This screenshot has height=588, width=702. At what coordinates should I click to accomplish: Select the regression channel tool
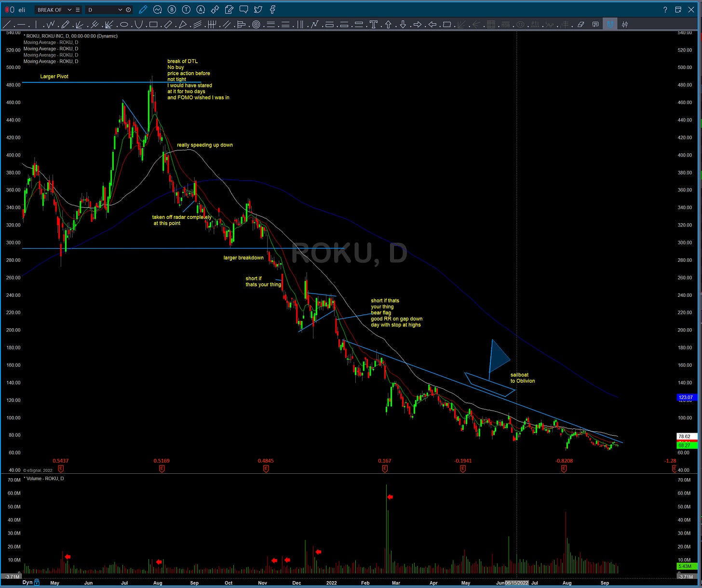pyautogui.click(x=197, y=24)
